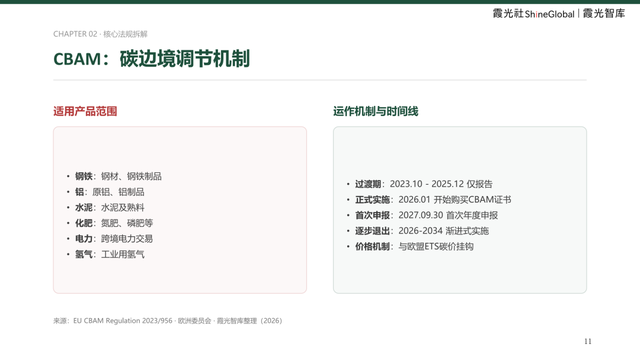Click the 电力 跨境电力交易 bullet
The height and width of the screenshot is (360, 640).
point(110,238)
